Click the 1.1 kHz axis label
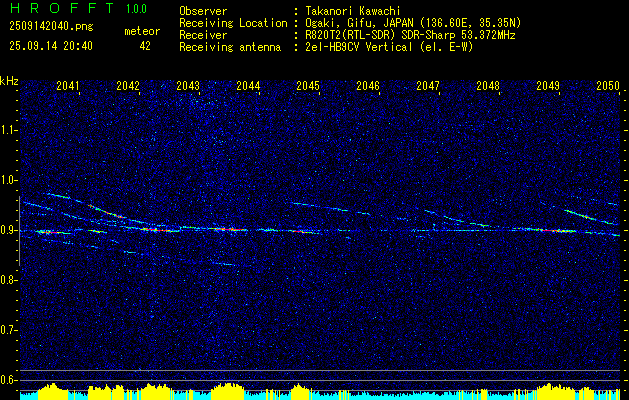This screenshot has width=629, height=400. pyautogui.click(x=8, y=130)
